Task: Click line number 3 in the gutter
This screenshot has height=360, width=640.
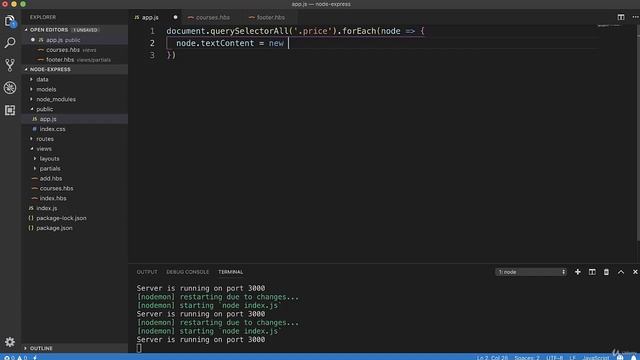Action: [x=152, y=55]
